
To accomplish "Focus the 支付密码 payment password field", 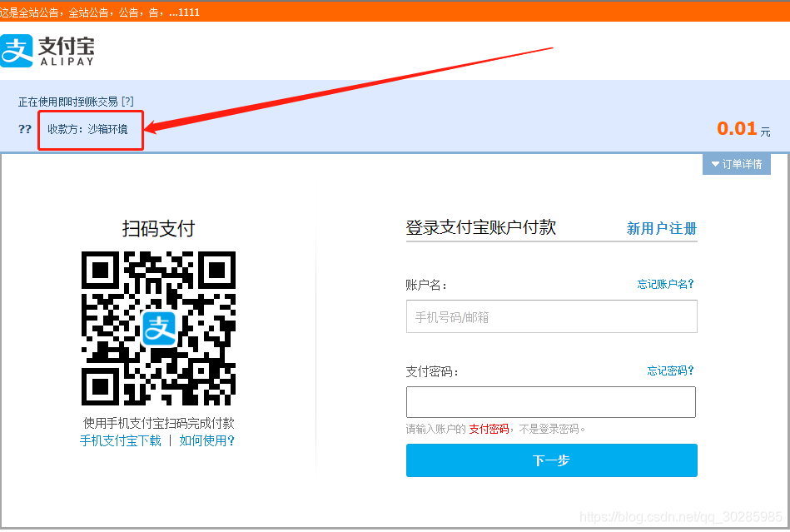I will tap(551, 402).
